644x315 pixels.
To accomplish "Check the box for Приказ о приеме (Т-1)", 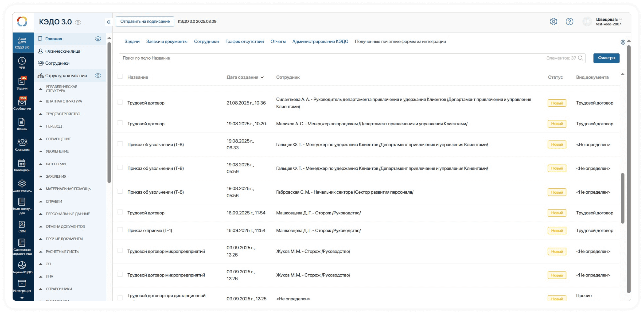I will 120,230.
